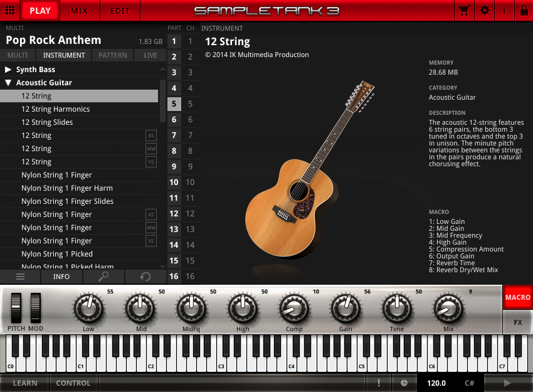This screenshot has width=533, height=392.
Task: Click the Mid gain knob
Action: (x=140, y=309)
